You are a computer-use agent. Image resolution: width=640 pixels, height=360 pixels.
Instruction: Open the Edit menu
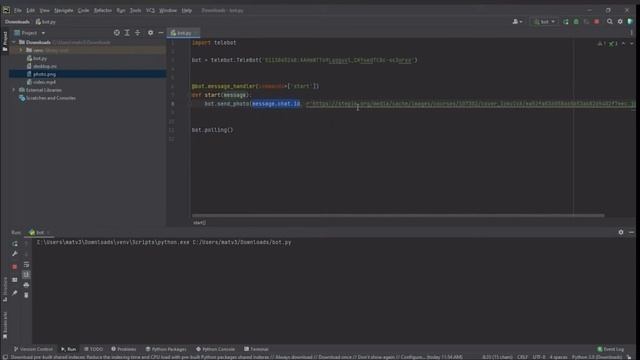point(31,10)
